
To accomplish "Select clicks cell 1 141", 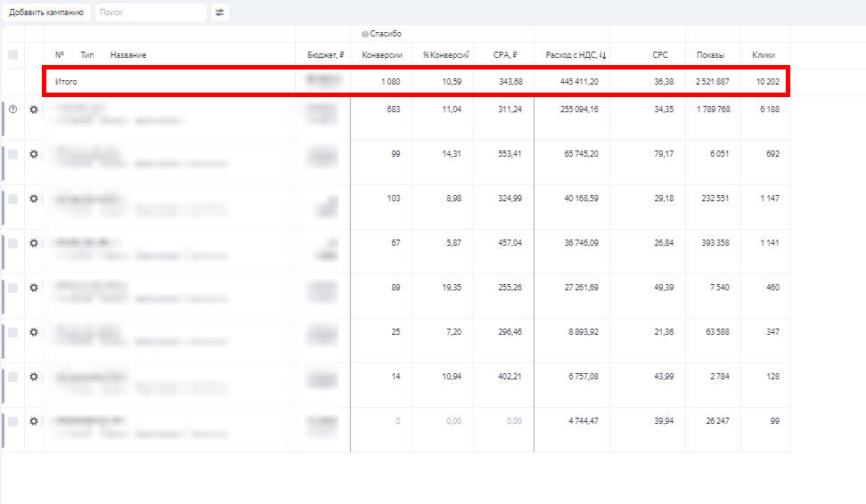I will [x=770, y=243].
